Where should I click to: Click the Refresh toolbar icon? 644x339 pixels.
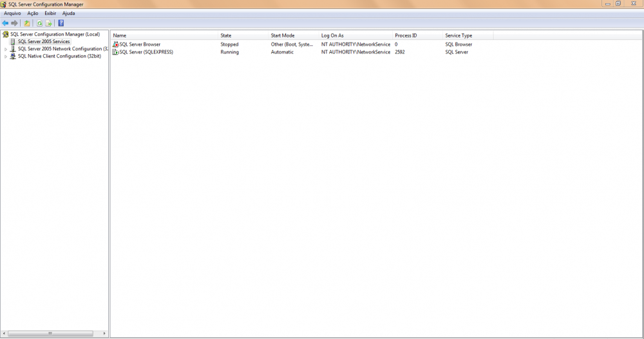(39, 23)
